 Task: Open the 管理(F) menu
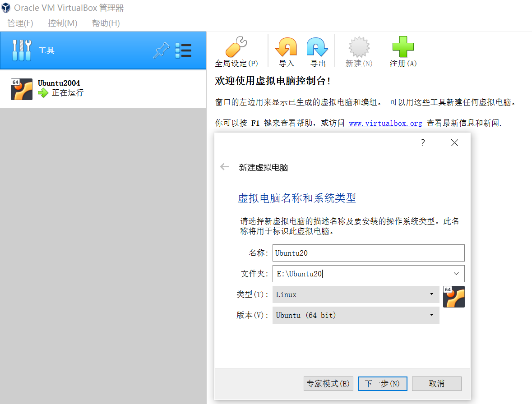[x=20, y=23]
